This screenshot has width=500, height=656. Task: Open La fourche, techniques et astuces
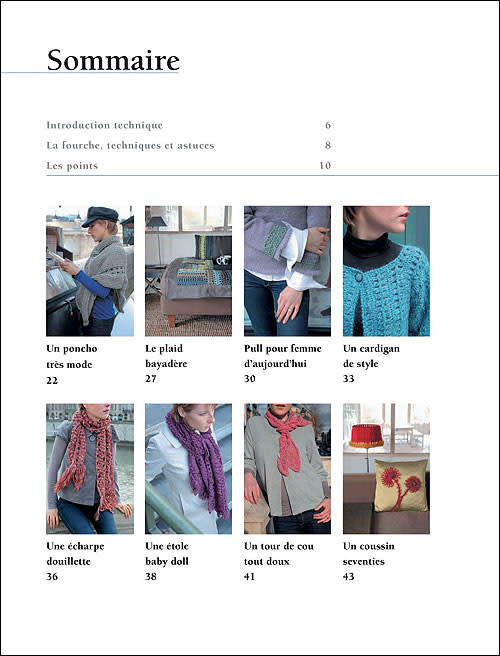pyautogui.click(x=130, y=145)
